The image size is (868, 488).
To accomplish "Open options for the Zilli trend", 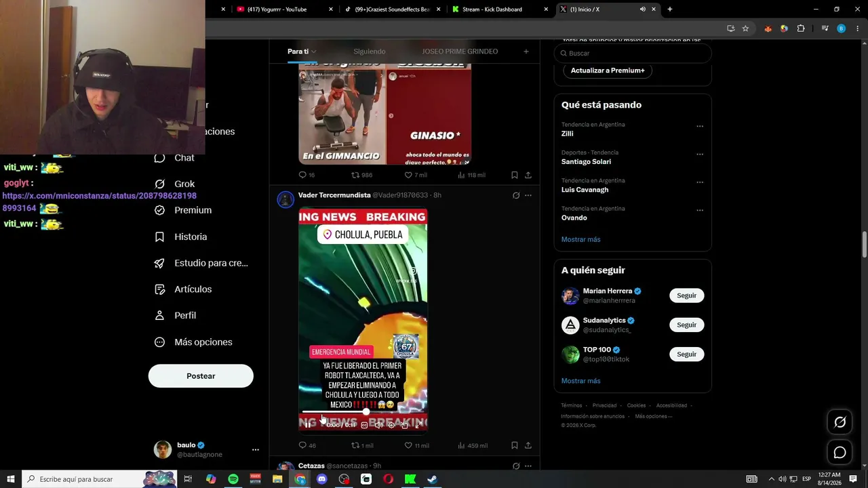I will click(x=700, y=126).
